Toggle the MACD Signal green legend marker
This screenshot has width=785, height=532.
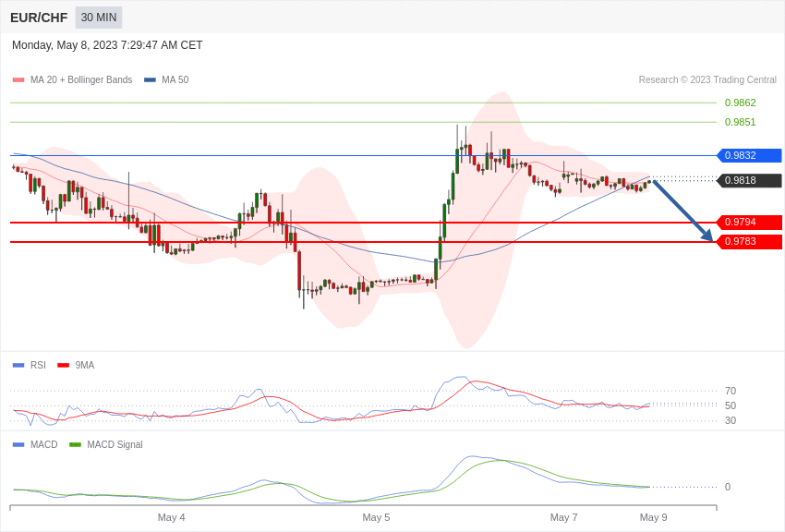(x=75, y=444)
